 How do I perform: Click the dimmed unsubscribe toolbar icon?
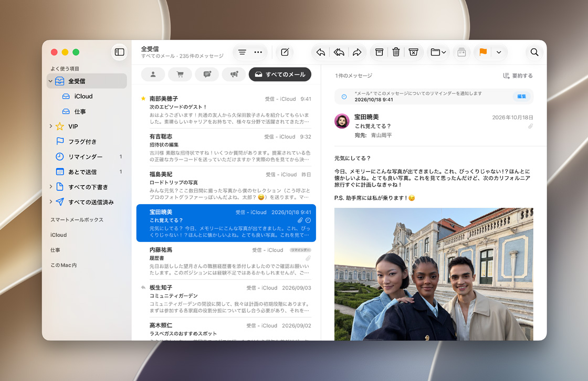click(x=461, y=52)
